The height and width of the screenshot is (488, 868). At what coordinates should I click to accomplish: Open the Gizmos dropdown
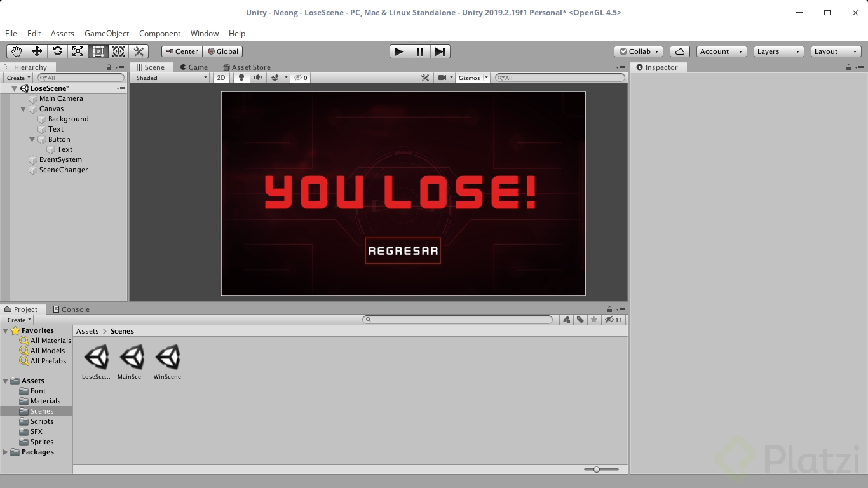coord(473,78)
